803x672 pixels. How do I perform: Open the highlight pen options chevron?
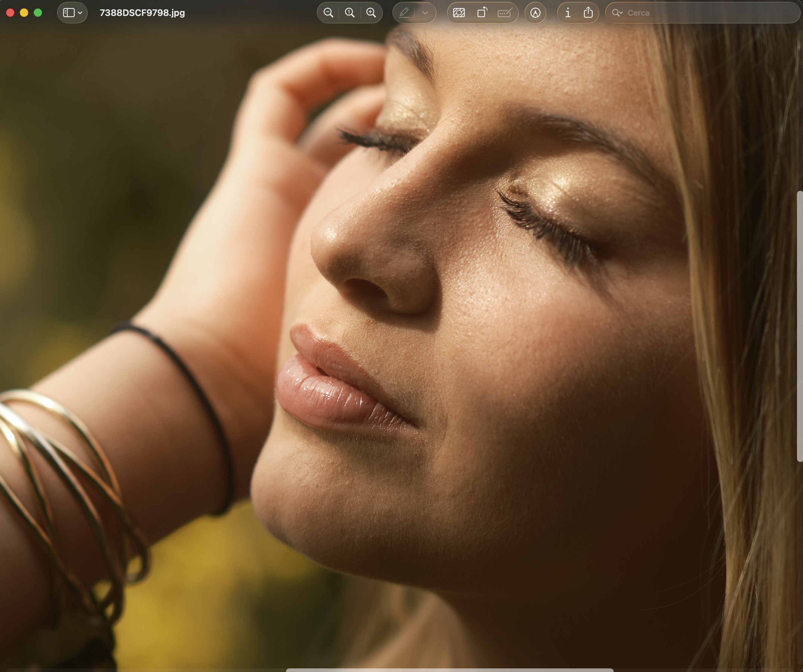point(425,13)
